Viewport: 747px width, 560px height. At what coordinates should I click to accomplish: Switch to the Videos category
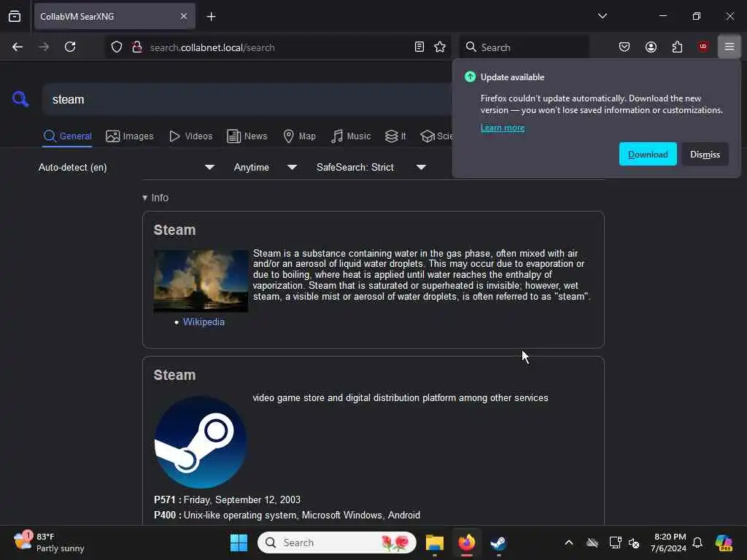(190, 136)
